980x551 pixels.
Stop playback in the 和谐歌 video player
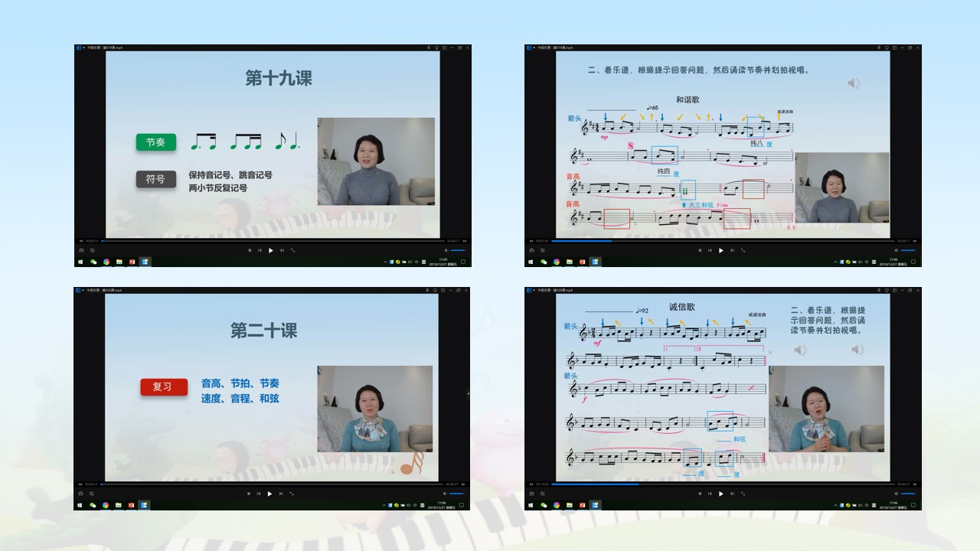(699, 250)
